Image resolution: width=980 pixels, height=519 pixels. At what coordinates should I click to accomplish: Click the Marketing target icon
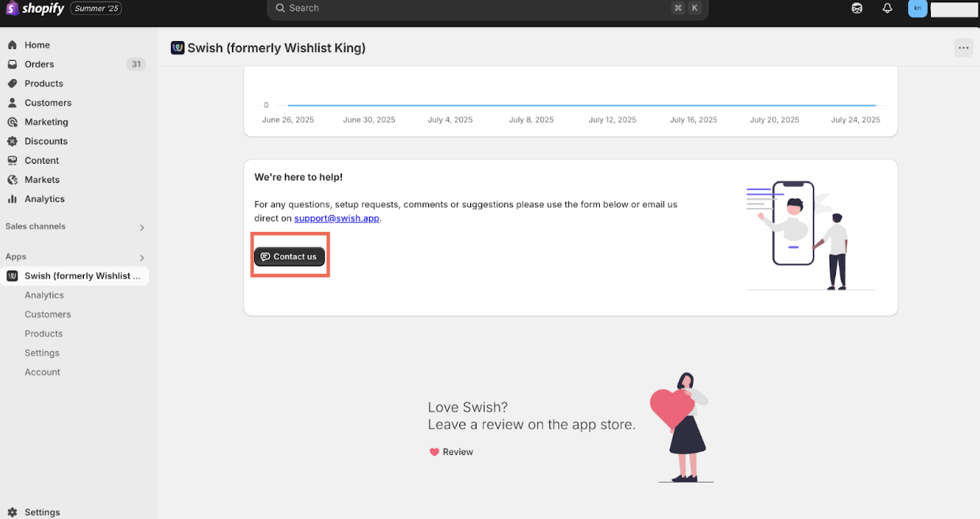click(x=12, y=122)
